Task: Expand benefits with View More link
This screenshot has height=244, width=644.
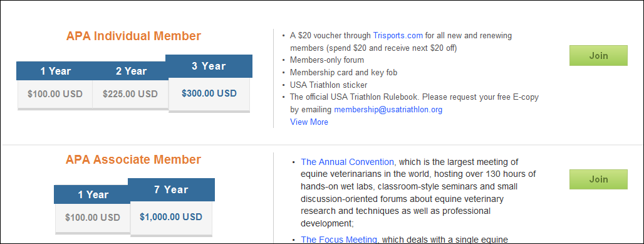Action: click(x=309, y=122)
